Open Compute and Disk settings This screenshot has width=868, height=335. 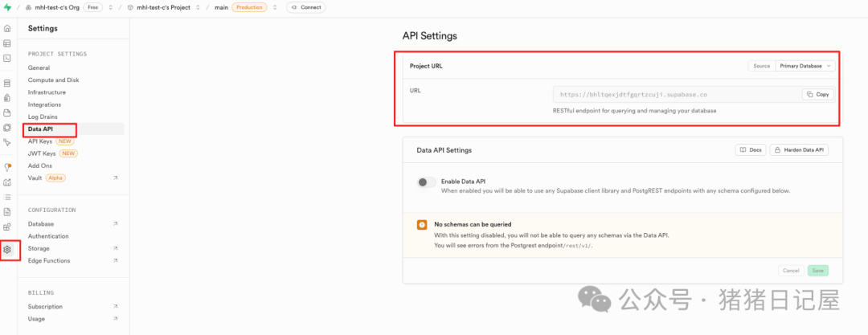pyautogui.click(x=53, y=80)
